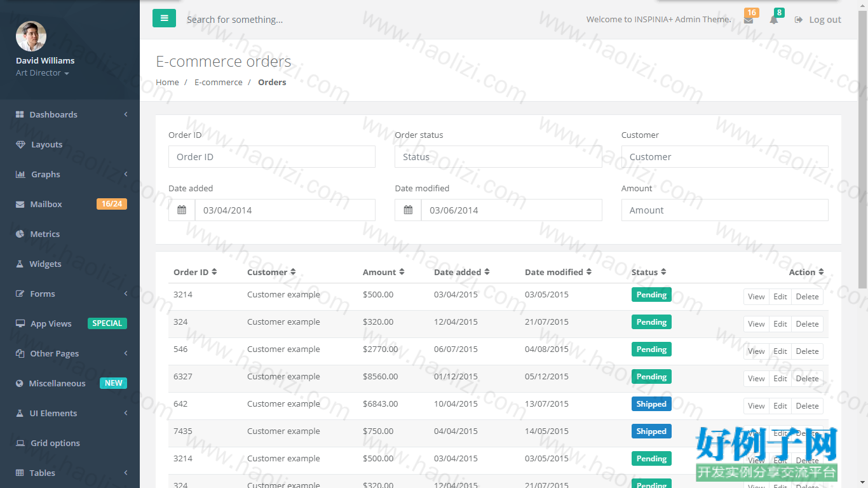The width and height of the screenshot is (868, 488).
Task: Expand the UI Elements menu arrow
Action: pyautogui.click(x=126, y=413)
